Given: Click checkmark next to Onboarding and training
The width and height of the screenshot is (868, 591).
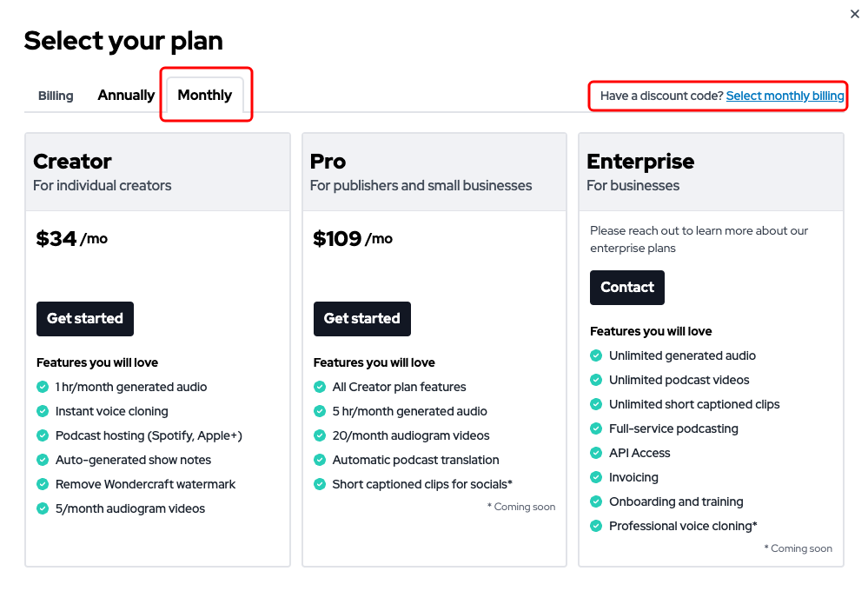Looking at the screenshot, I should (x=596, y=501).
